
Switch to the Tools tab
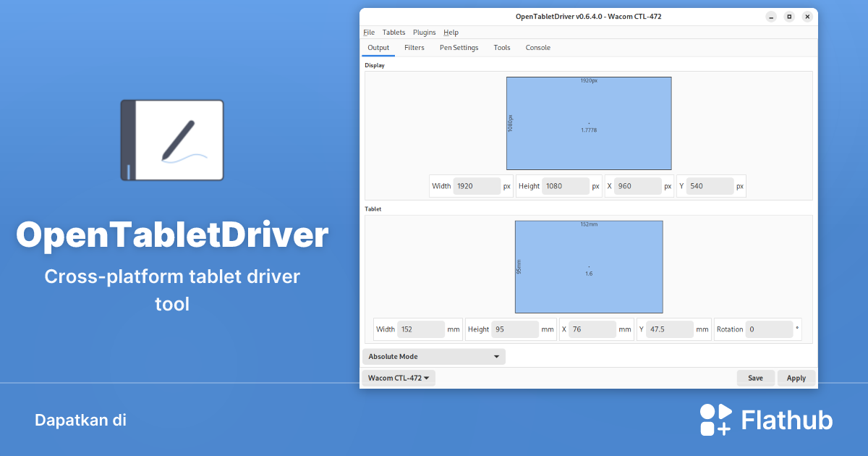[x=501, y=47]
